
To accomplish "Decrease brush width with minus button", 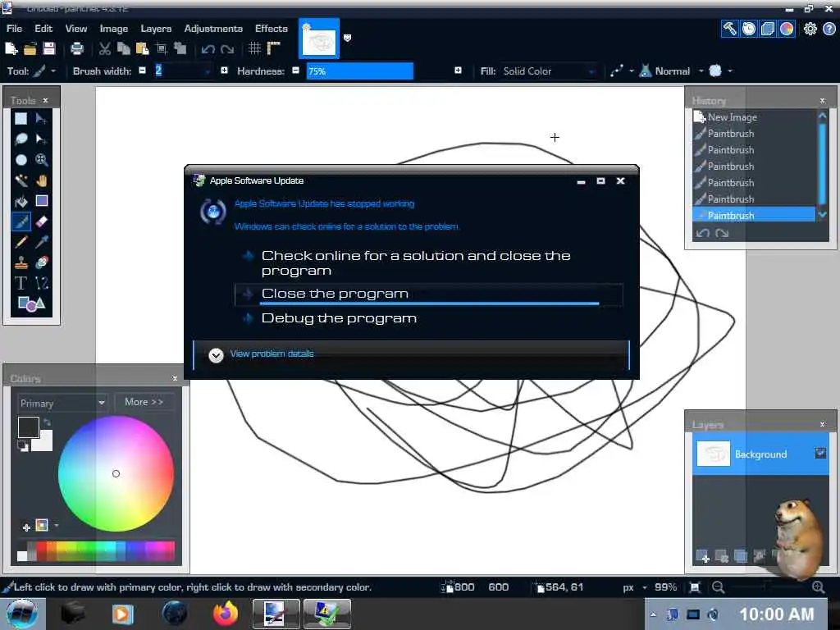I will pyautogui.click(x=142, y=71).
